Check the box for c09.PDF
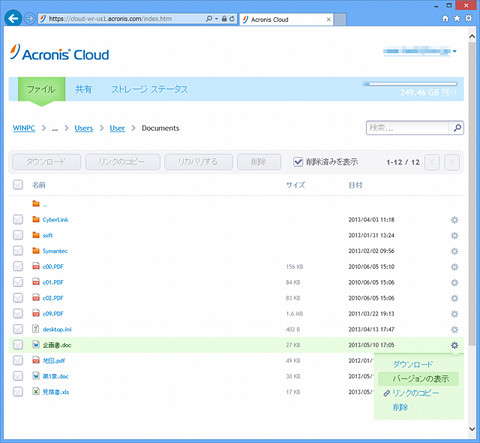Image resolution: width=480 pixels, height=443 pixels. [18, 313]
